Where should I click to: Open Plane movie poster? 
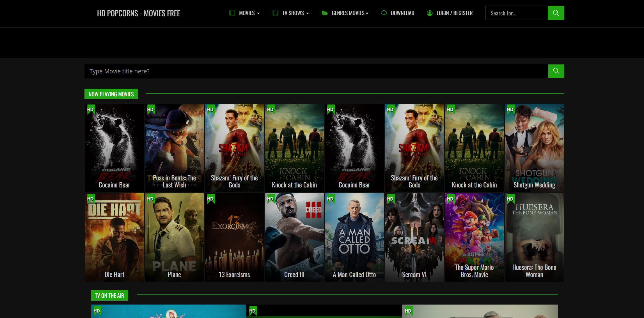[x=174, y=237]
